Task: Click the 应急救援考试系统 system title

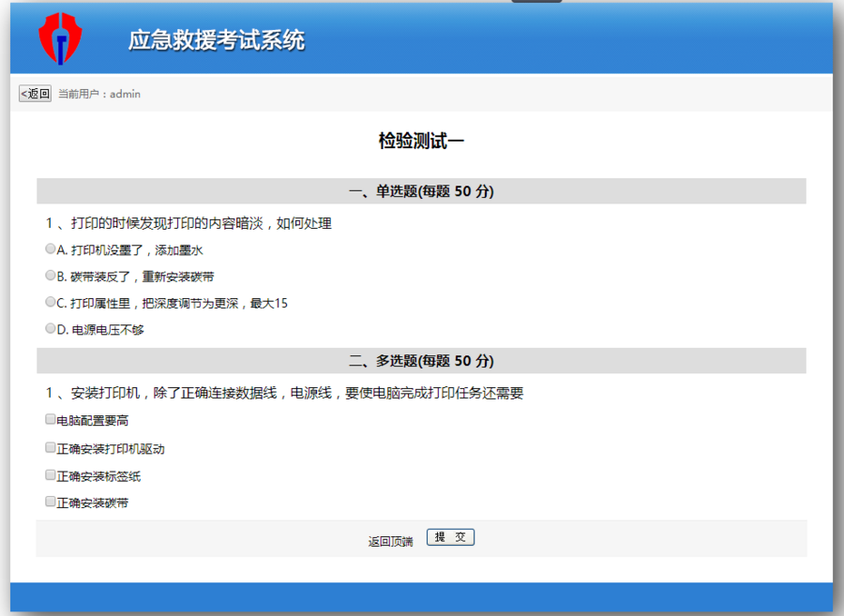Action: 218,40
